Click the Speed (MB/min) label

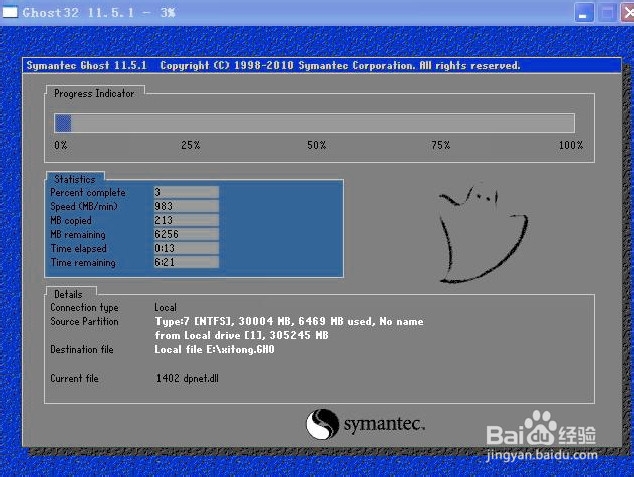[x=84, y=207]
